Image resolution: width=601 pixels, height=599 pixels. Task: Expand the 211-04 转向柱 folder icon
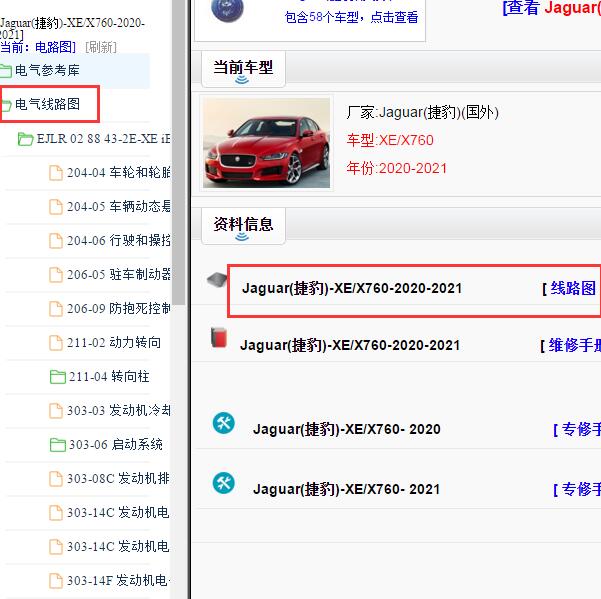pos(57,377)
